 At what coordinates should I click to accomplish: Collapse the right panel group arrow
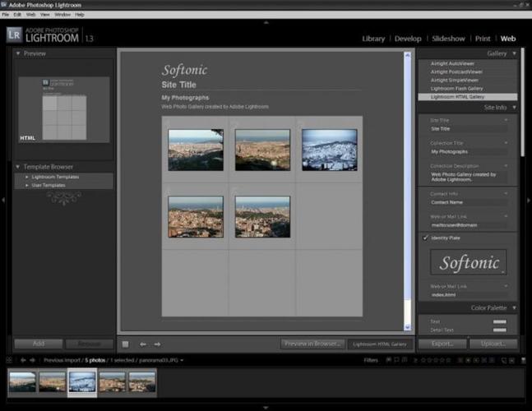529,201
